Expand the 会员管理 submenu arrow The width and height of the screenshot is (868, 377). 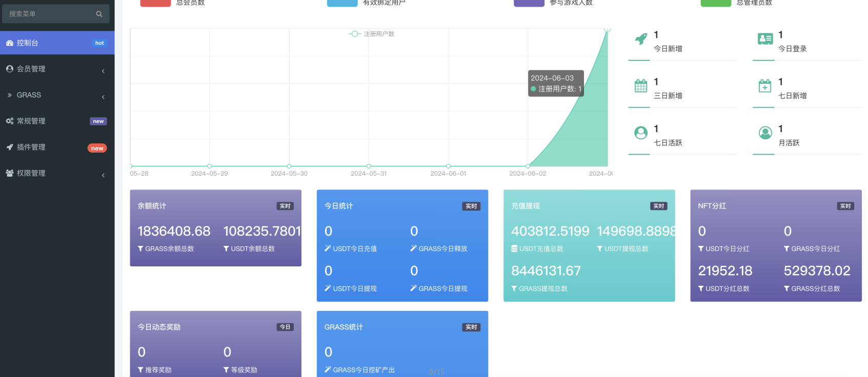tap(103, 71)
